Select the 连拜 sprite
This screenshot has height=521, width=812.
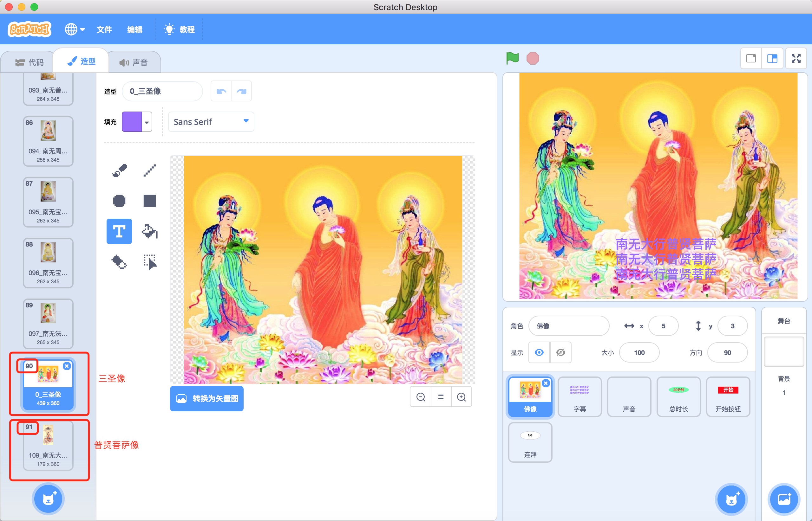coord(530,442)
